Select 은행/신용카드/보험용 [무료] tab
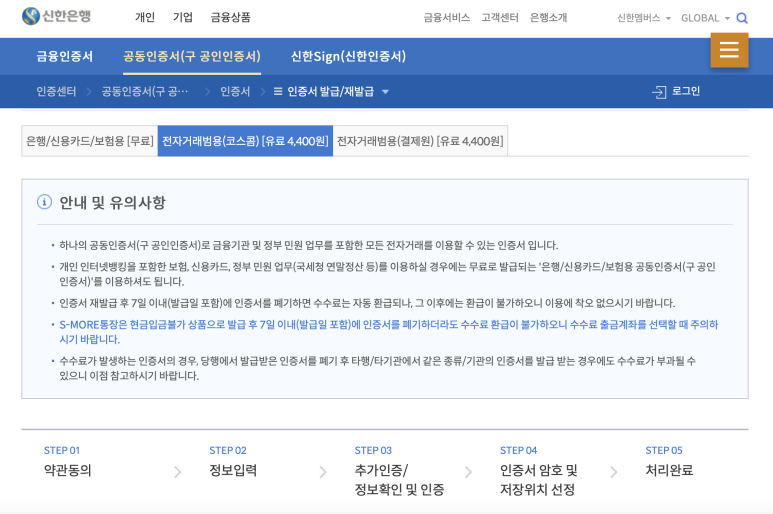 click(x=90, y=141)
